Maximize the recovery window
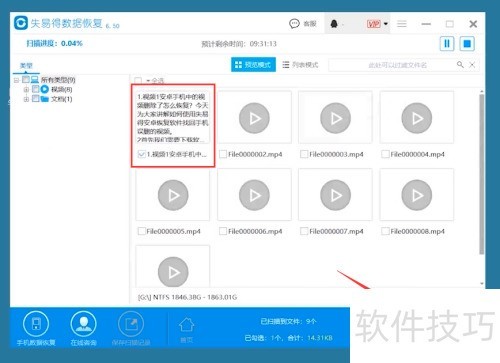This screenshot has height=363, width=500. pyautogui.click(x=450, y=24)
